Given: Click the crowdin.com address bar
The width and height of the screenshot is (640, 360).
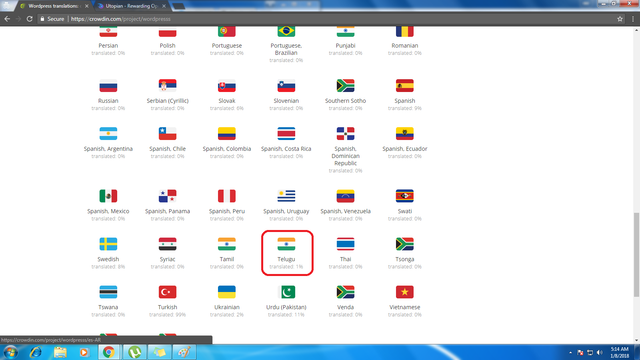Looking at the screenshot, I should (327, 19).
